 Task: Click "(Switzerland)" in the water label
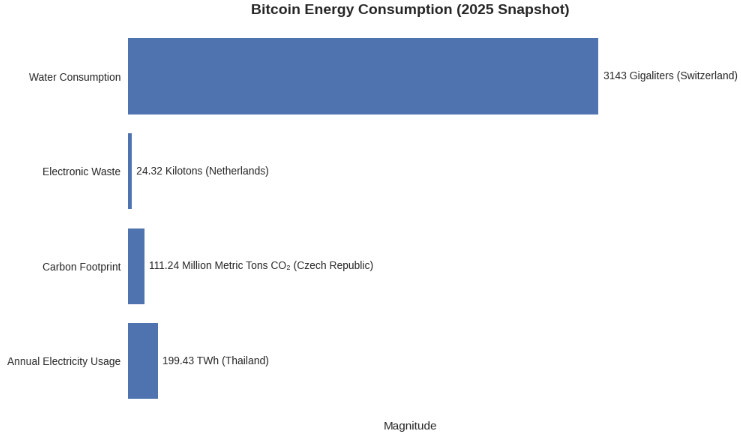click(707, 76)
